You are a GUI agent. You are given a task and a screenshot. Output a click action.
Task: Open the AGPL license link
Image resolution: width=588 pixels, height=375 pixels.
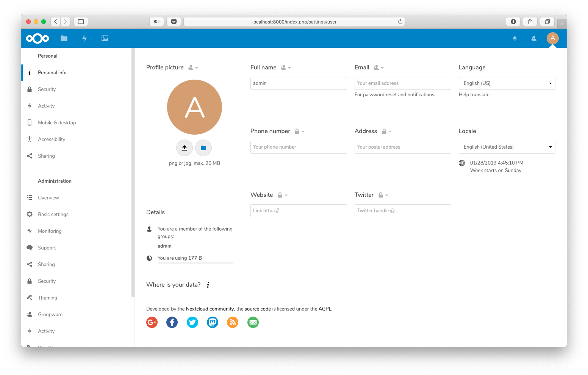coord(325,309)
